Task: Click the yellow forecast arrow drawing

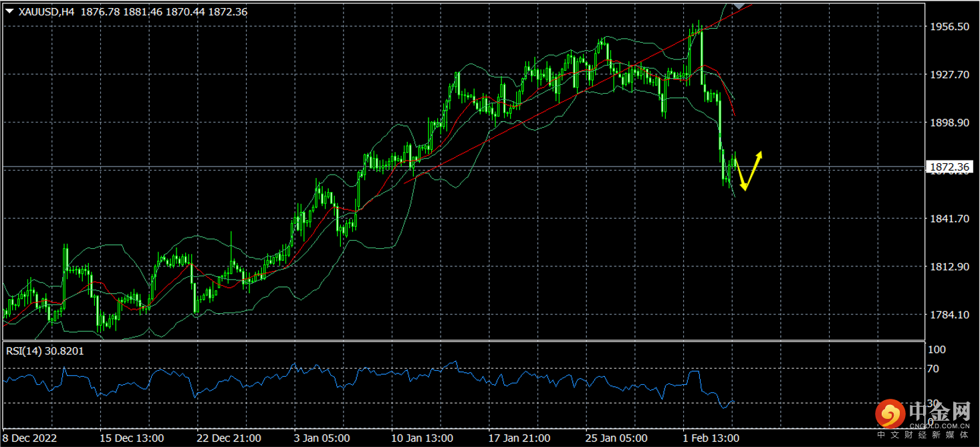Action: click(749, 172)
